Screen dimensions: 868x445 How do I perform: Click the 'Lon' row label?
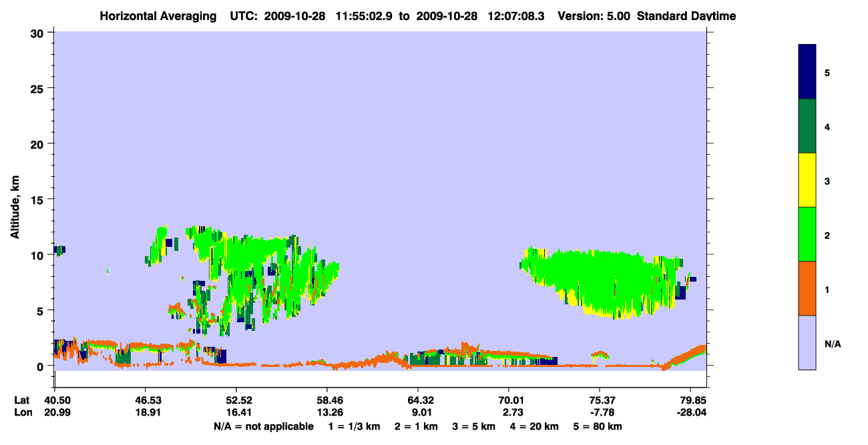point(23,412)
